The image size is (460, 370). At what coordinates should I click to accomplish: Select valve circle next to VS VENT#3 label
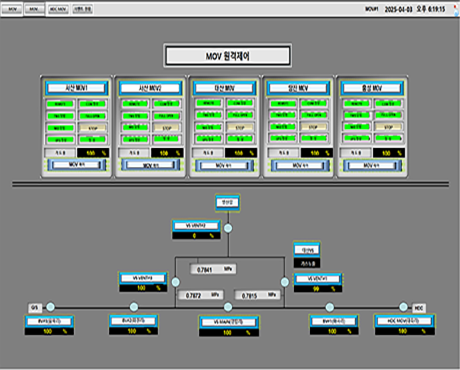pyautogui.click(x=176, y=282)
